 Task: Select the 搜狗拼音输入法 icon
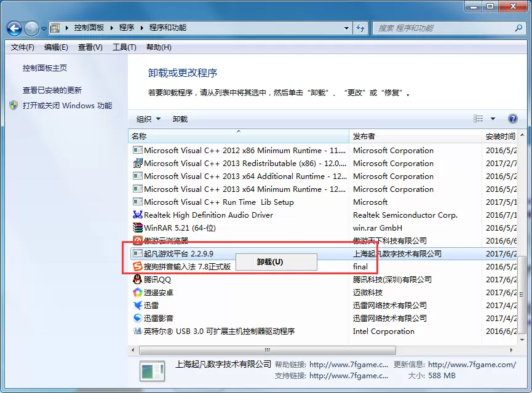[x=137, y=266]
